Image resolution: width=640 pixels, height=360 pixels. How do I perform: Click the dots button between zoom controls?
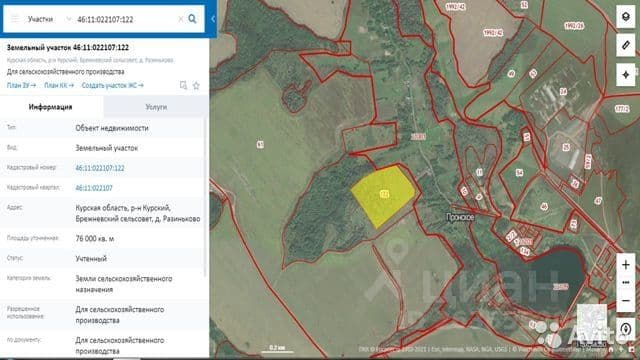pos(626,283)
